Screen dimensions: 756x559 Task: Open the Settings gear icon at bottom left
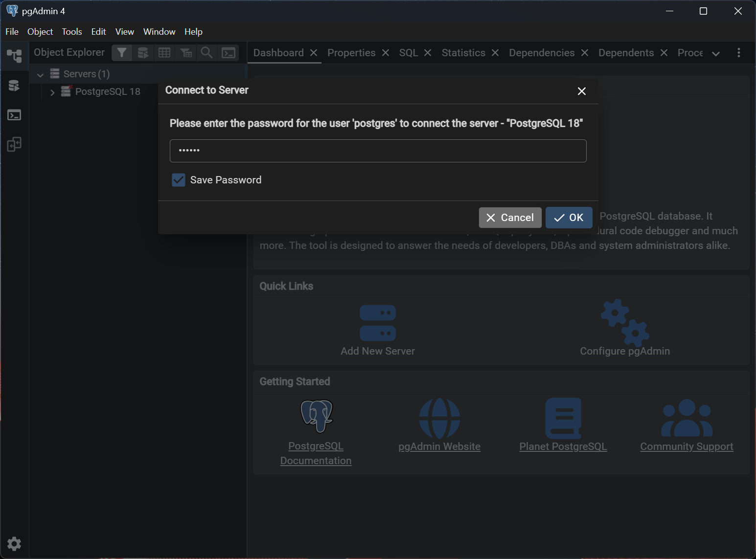pyautogui.click(x=14, y=543)
